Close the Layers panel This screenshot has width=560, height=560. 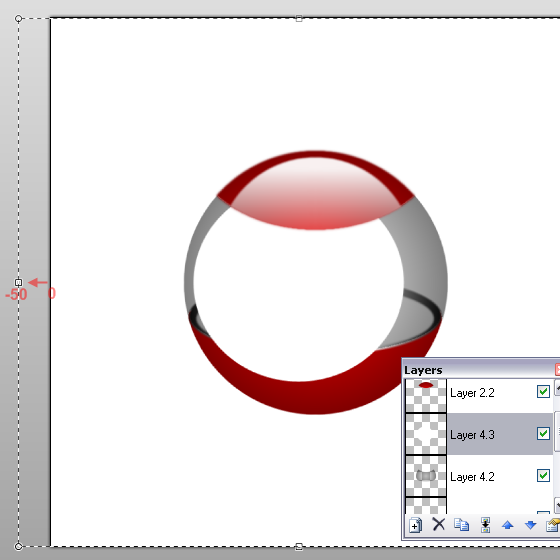(x=558, y=369)
